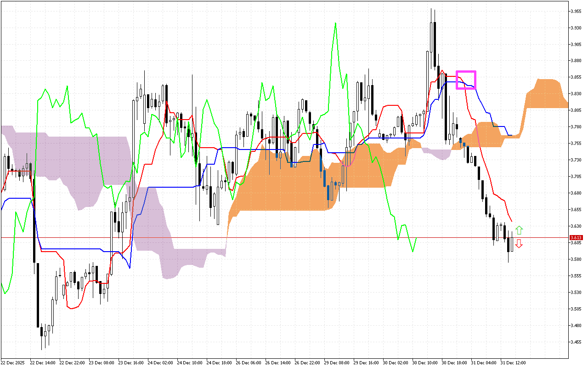Select the 26 Dec 06:00 time label
This screenshot has width=588, height=368.
[248, 362]
